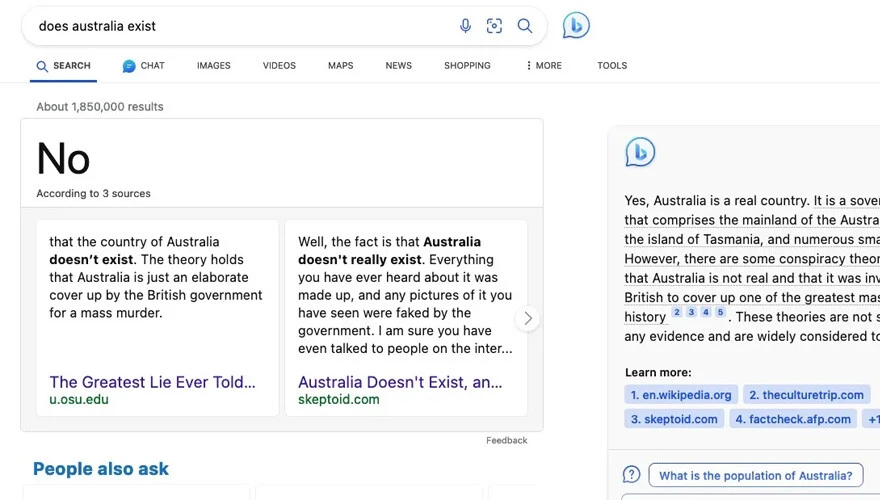Click the microphone voice search icon
The height and width of the screenshot is (500, 880).
click(465, 26)
